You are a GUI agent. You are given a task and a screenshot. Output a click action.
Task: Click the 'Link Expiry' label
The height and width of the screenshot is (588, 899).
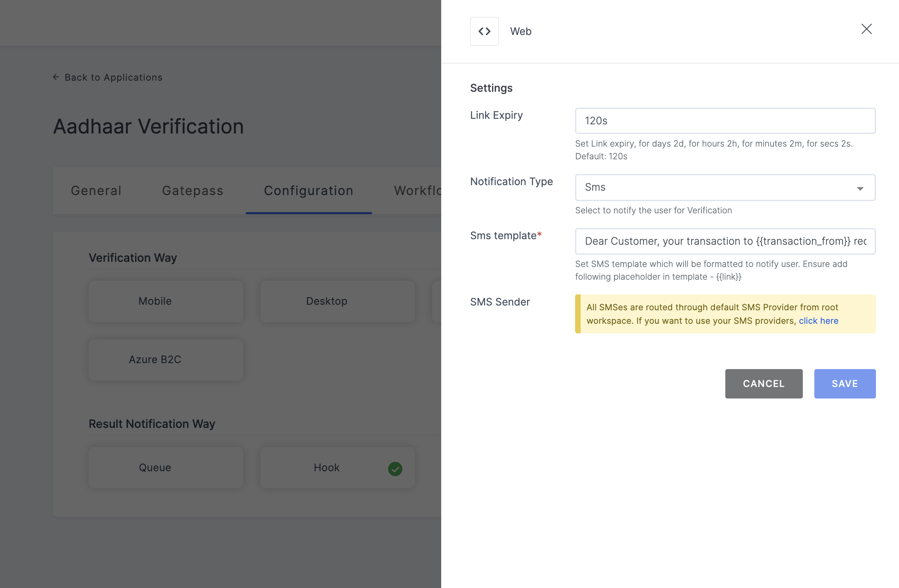496,115
